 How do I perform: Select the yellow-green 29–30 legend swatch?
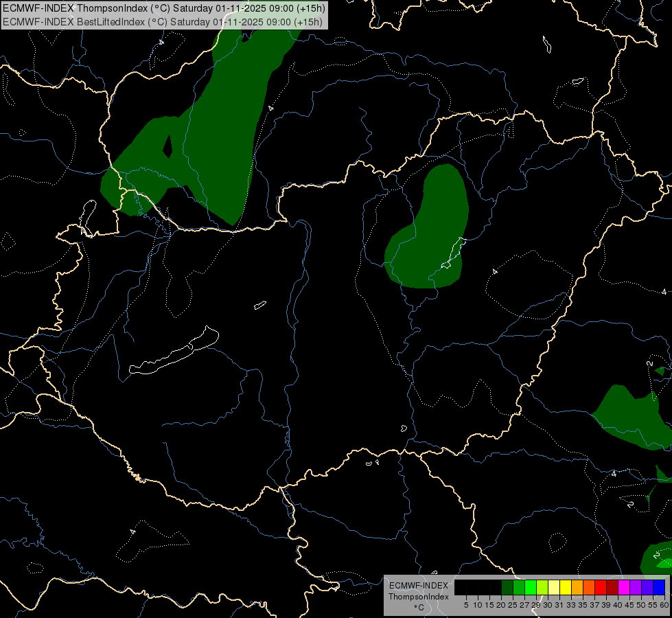point(542,588)
